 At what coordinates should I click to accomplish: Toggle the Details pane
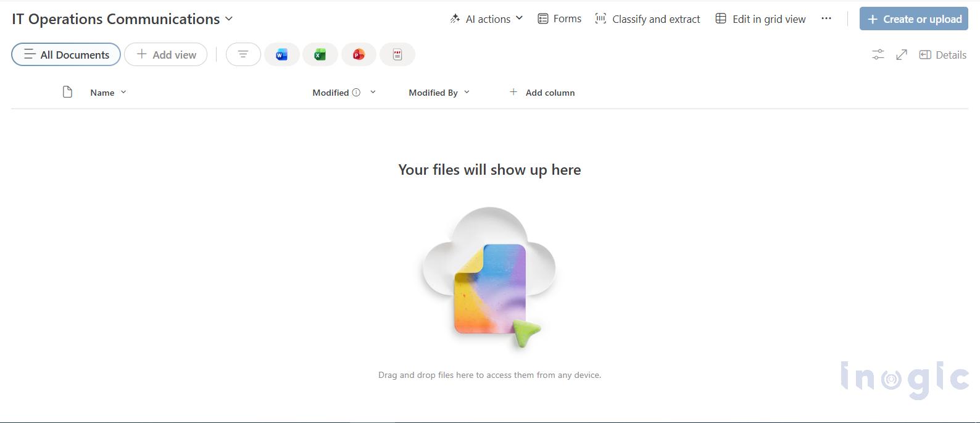pos(942,55)
